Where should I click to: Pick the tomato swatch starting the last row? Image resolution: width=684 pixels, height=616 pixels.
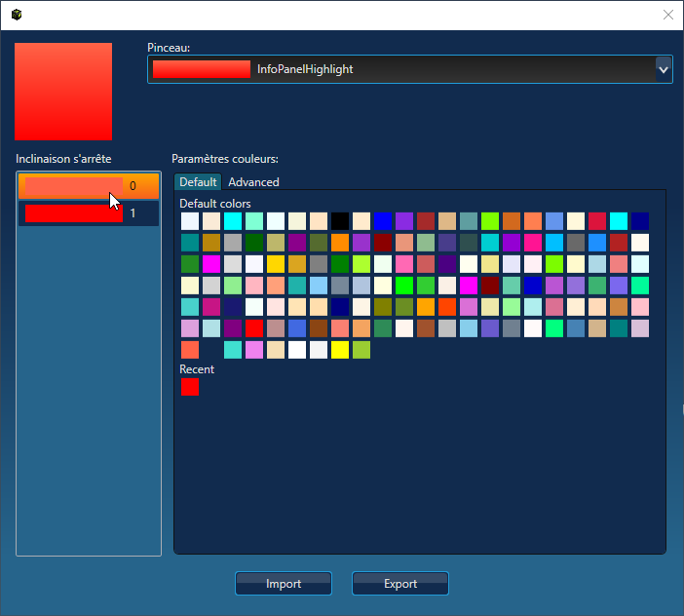pyautogui.click(x=190, y=350)
